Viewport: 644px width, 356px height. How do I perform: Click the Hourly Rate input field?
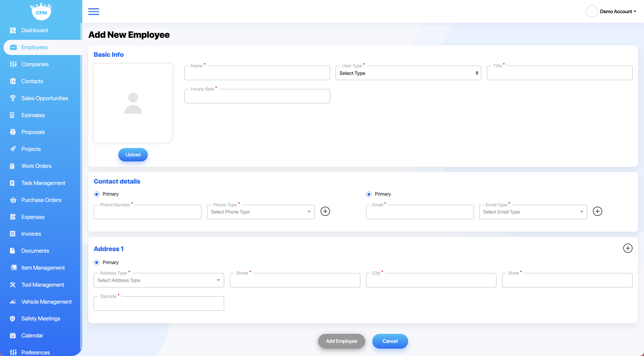click(257, 96)
